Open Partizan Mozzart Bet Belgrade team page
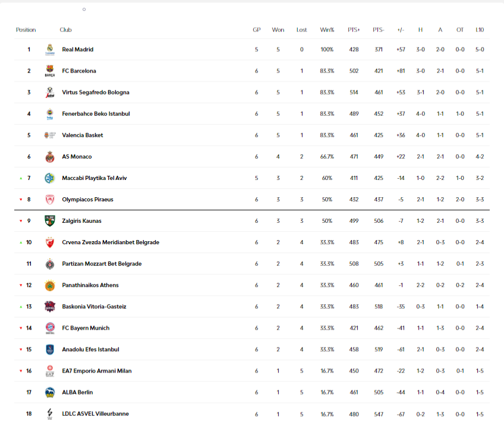Viewport: 504px width, 423px height. tap(102, 264)
